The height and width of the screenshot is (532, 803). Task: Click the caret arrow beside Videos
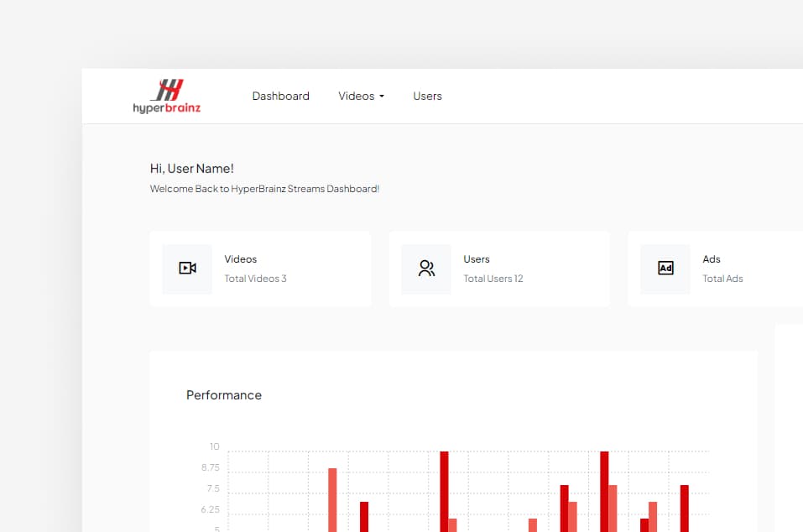[x=382, y=96]
